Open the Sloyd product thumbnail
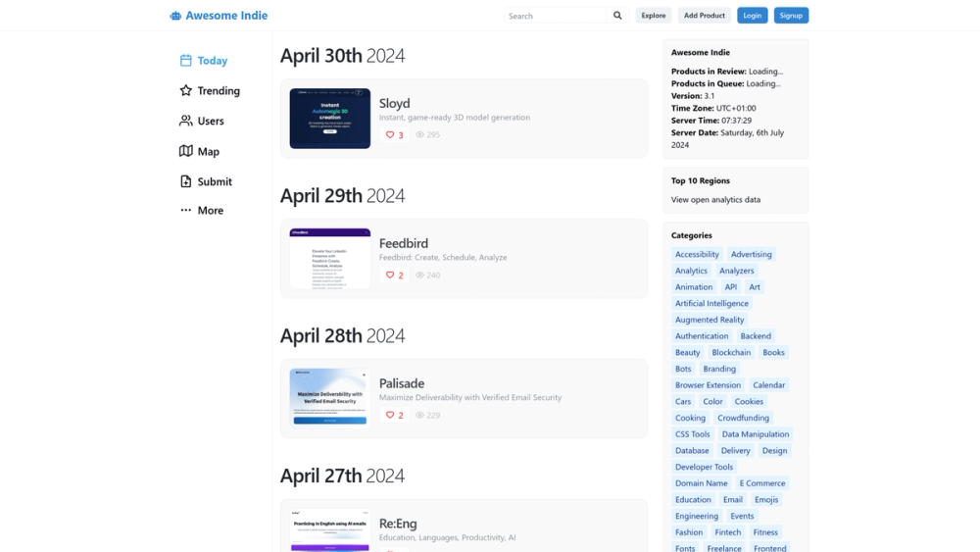Viewport: 980px width, 552px height. coord(329,119)
